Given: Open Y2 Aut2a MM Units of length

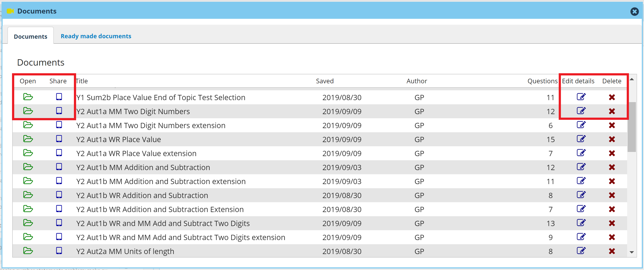Looking at the screenshot, I should (28, 251).
